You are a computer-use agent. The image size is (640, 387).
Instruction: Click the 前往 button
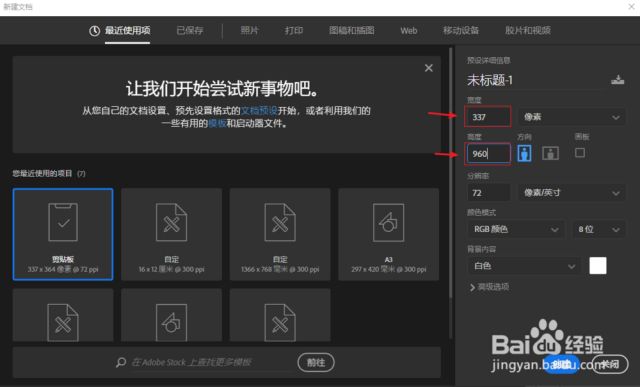(x=316, y=362)
